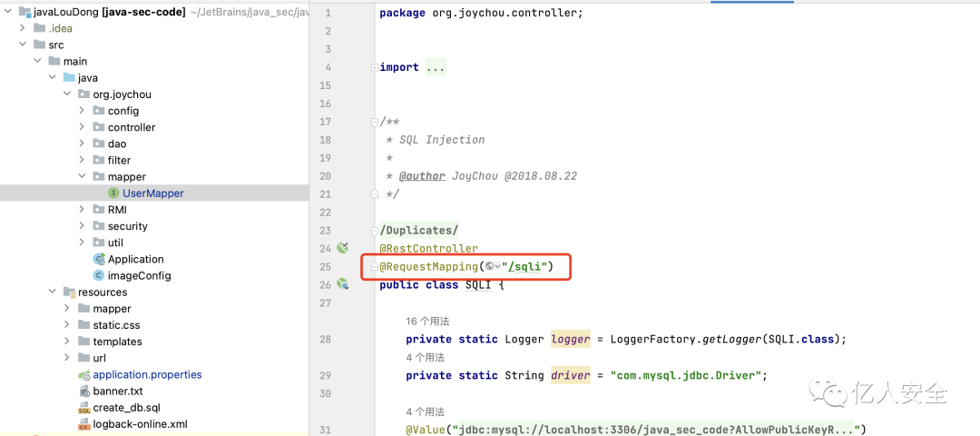980x436 pixels.
Task: Open the "4 个用法" hint above the driver field
Action: point(425,358)
